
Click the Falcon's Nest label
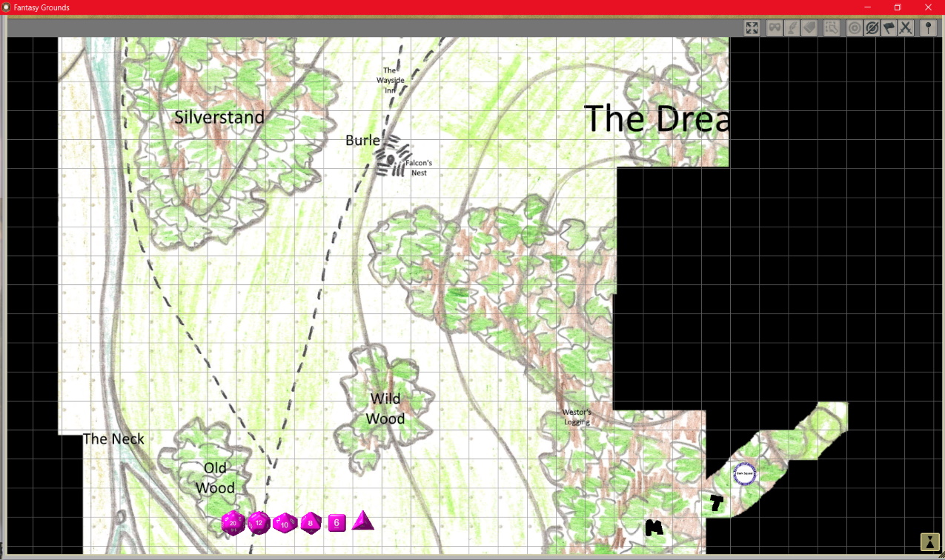point(419,167)
